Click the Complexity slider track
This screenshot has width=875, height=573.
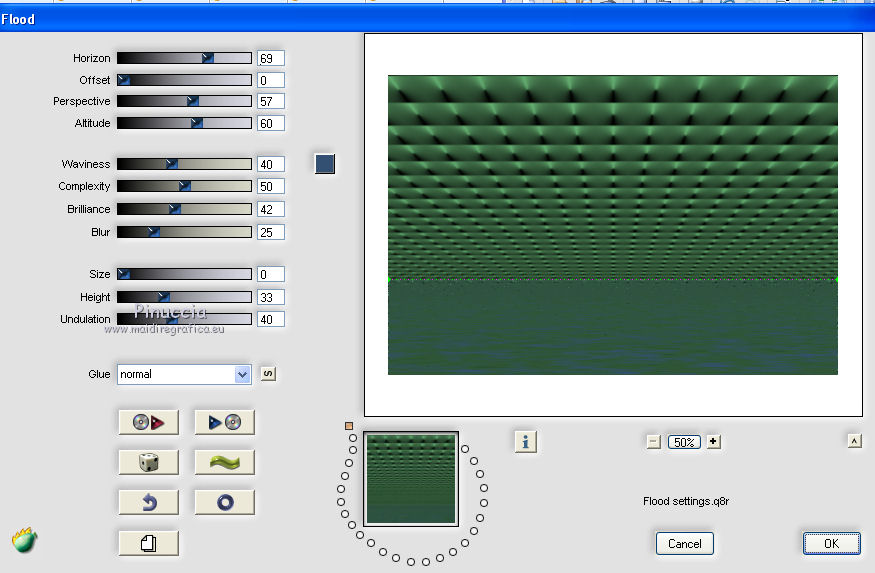[x=184, y=186]
